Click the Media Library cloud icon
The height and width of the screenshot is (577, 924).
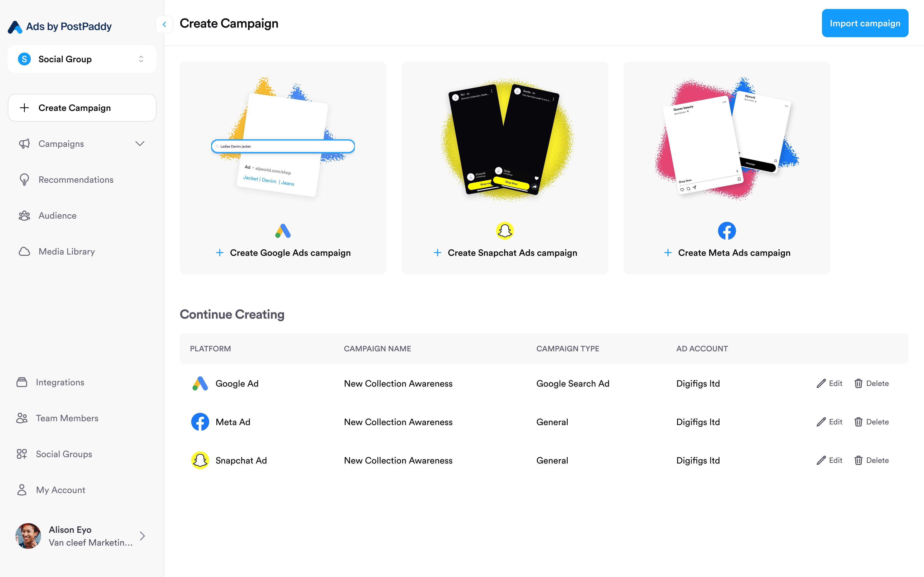(24, 252)
